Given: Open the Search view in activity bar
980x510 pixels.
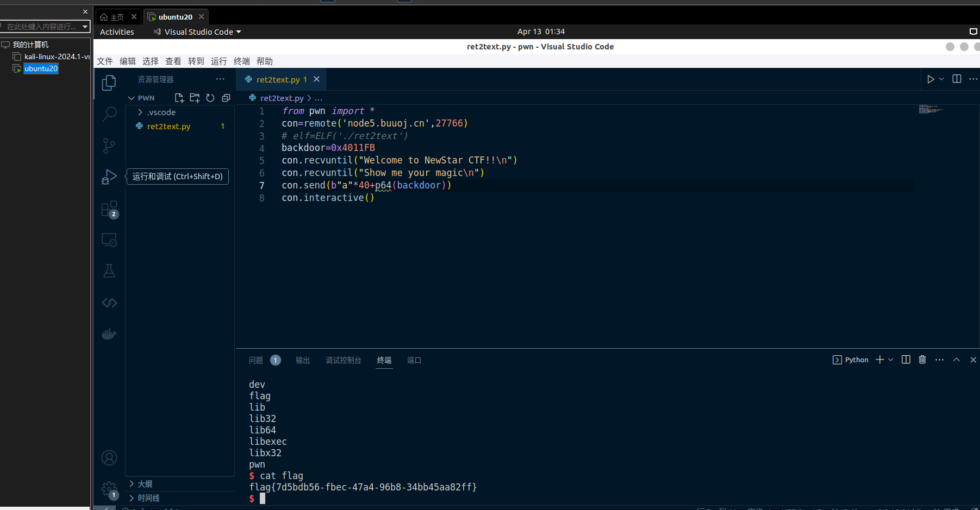Looking at the screenshot, I should [x=109, y=114].
